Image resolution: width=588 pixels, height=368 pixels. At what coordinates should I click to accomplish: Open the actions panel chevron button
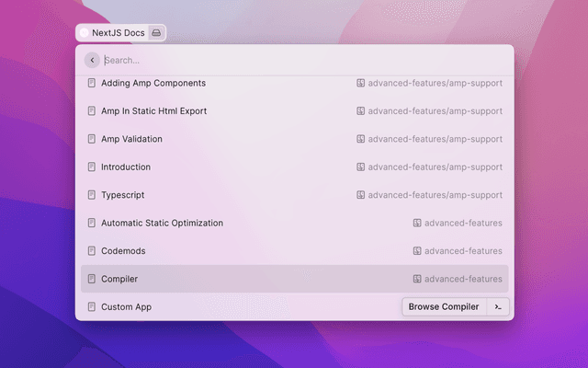click(x=498, y=306)
